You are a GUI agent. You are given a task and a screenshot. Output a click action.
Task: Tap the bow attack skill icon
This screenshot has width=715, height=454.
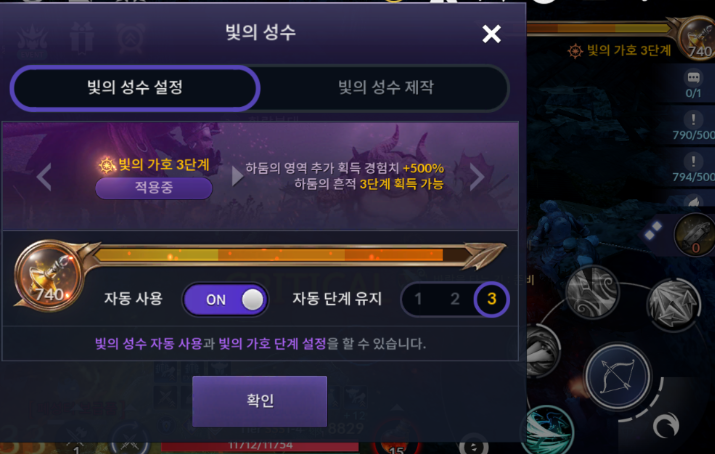[618, 375]
